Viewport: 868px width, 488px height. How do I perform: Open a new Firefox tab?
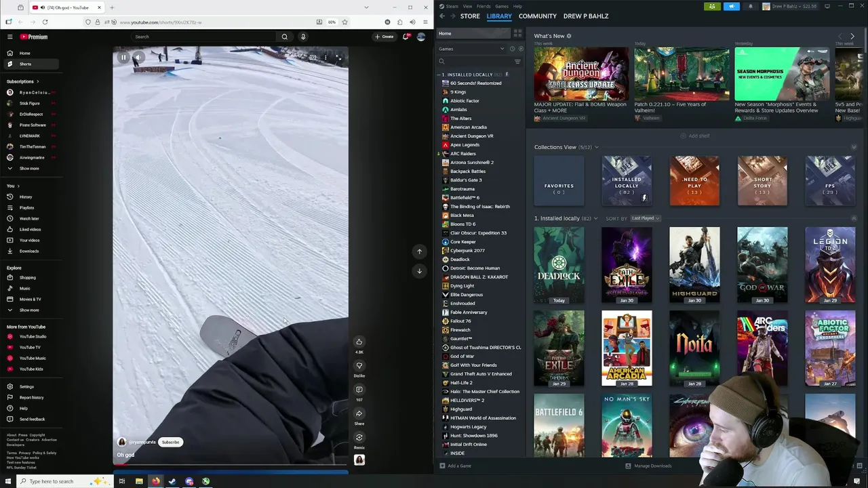click(x=112, y=7)
